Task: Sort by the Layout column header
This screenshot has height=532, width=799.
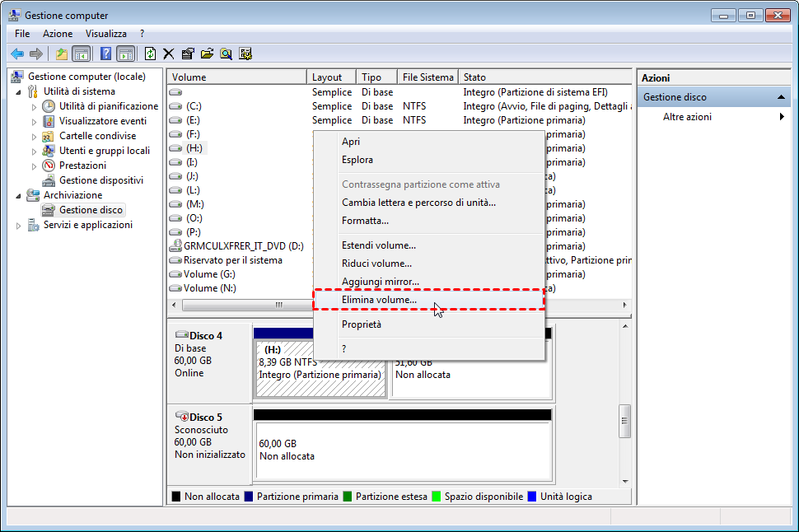Action: coord(331,77)
